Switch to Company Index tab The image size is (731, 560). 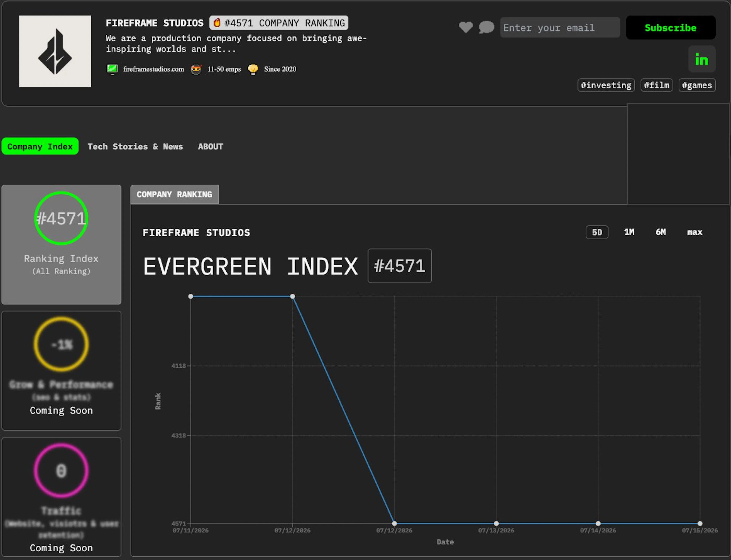(40, 146)
